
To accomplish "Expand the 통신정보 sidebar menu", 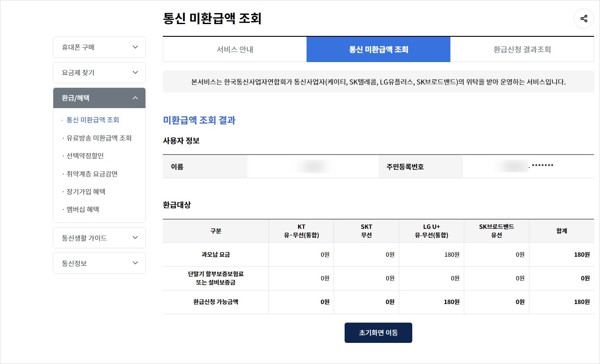I will (x=99, y=263).
